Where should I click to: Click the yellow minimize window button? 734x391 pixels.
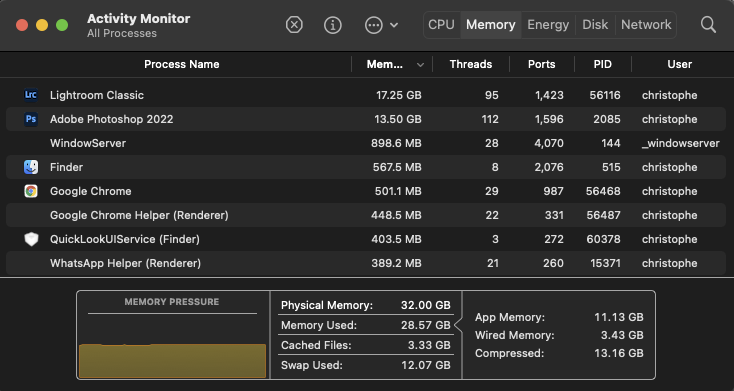[42, 25]
